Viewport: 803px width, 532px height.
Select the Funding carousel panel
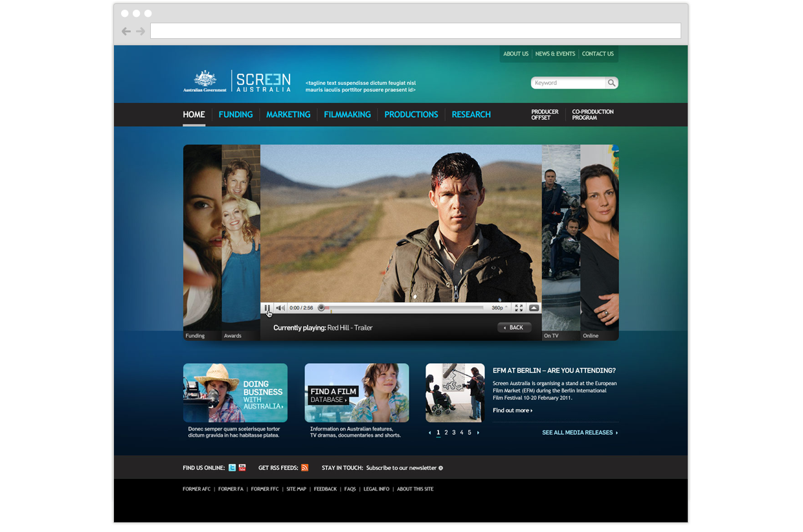click(x=203, y=242)
